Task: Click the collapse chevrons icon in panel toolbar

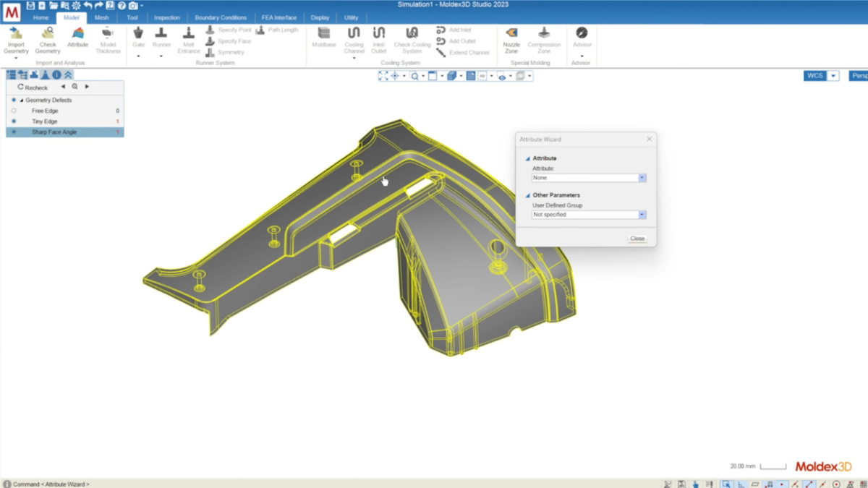Action: click(x=68, y=74)
